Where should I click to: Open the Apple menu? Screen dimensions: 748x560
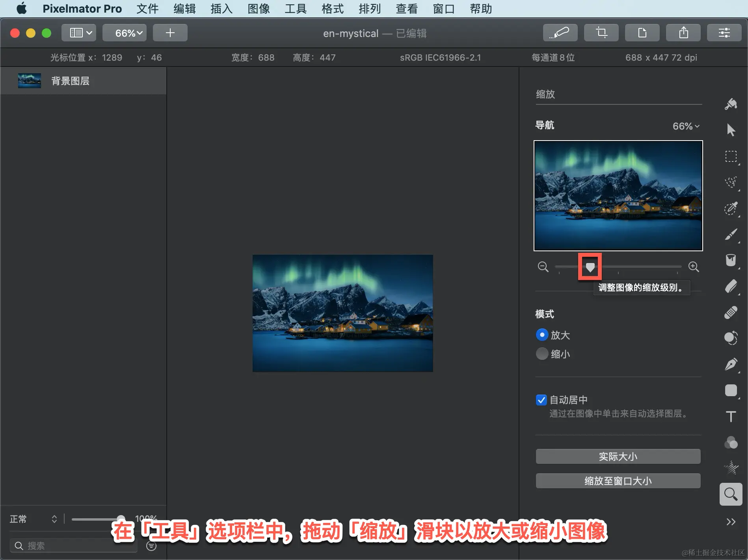click(x=22, y=8)
